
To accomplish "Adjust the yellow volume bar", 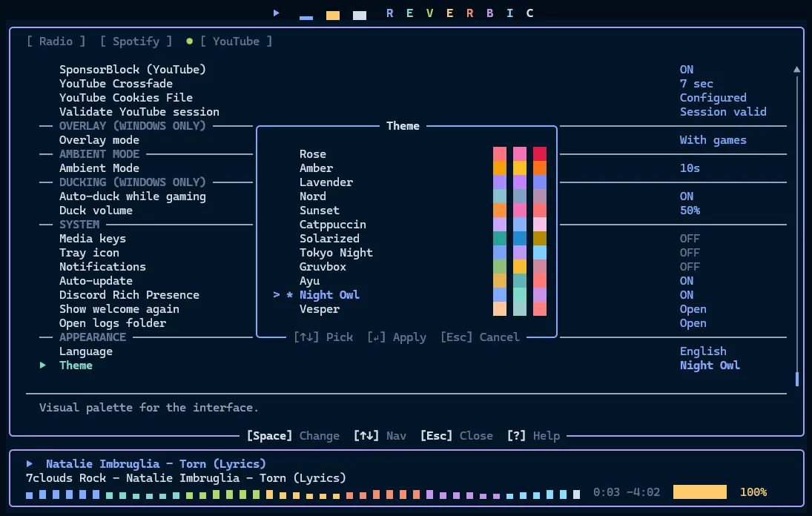I will pyautogui.click(x=699, y=492).
